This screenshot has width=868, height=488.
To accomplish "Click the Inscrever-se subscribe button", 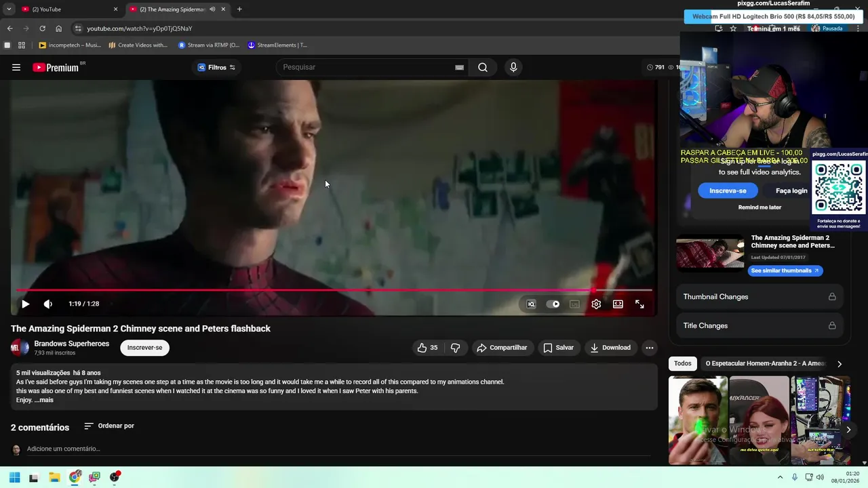I will tap(144, 348).
